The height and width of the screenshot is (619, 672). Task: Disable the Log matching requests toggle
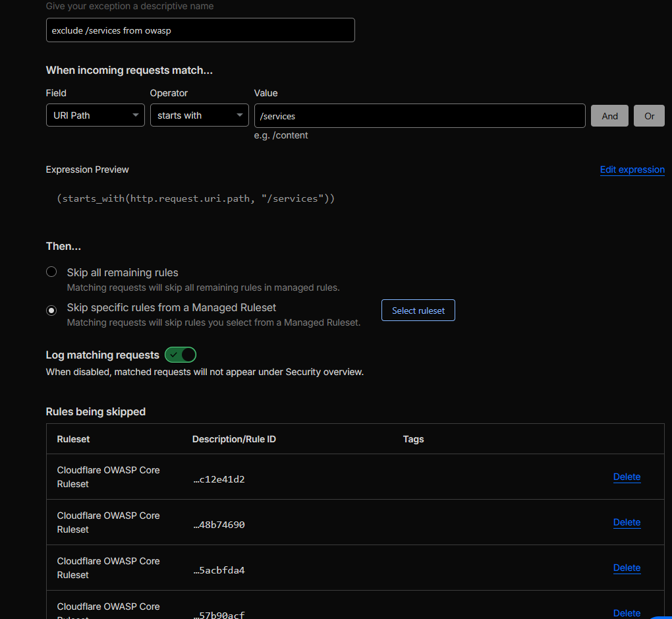[x=180, y=354]
